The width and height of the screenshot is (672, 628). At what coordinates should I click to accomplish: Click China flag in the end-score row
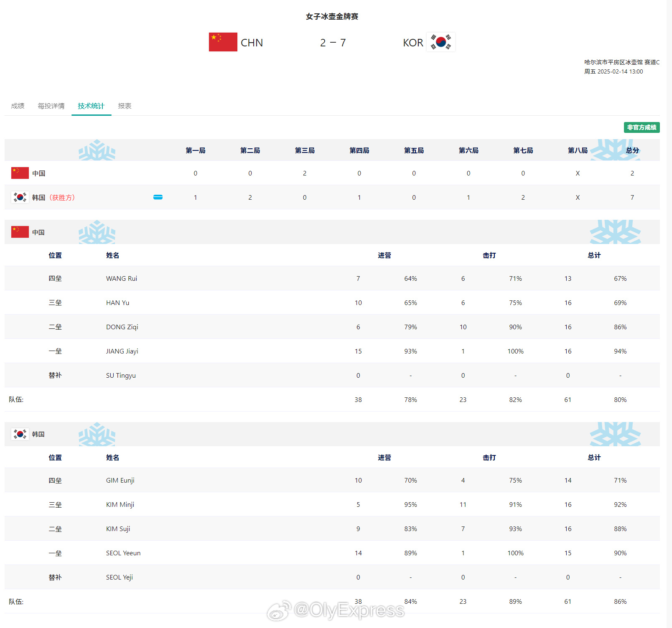pyautogui.click(x=20, y=173)
